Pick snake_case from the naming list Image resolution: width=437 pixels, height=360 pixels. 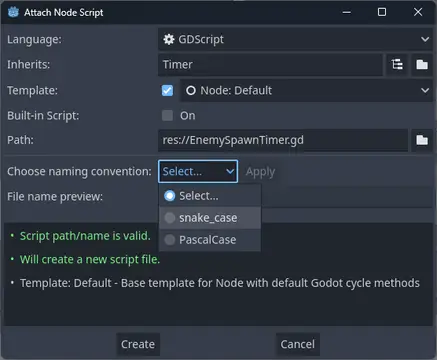coord(210,218)
